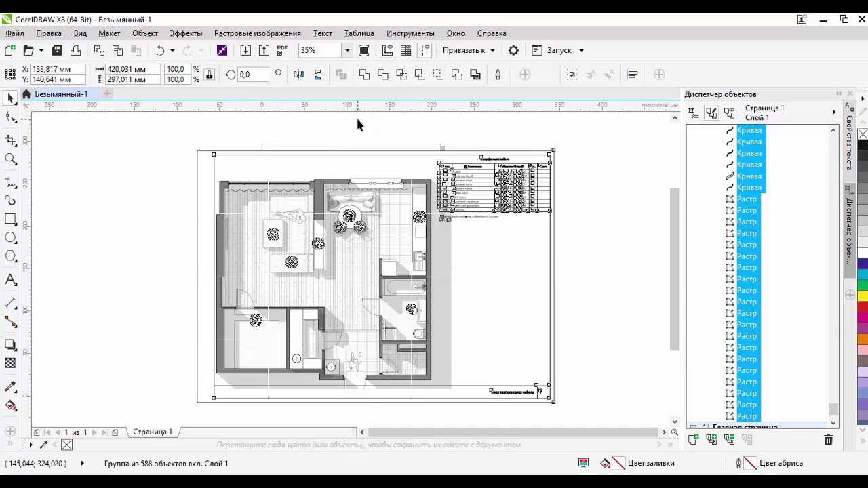The width and height of the screenshot is (868, 488).
Task: Select the Pick tool in the toolbox
Action: coord(10,98)
